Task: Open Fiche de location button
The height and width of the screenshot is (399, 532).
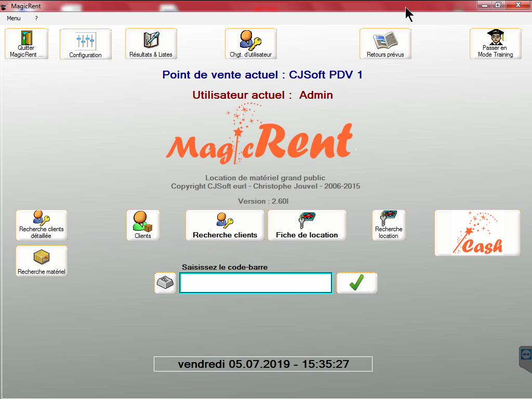Action: (x=307, y=225)
